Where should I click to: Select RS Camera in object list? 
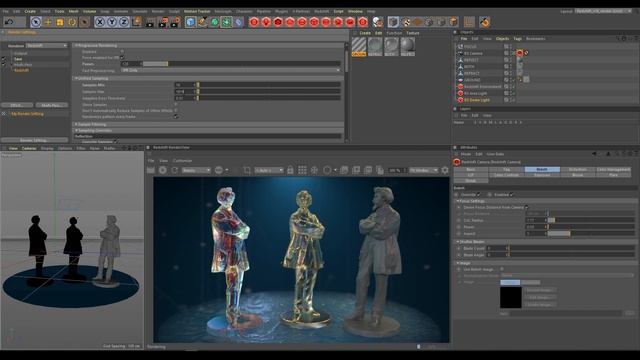[x=473, y=53]
